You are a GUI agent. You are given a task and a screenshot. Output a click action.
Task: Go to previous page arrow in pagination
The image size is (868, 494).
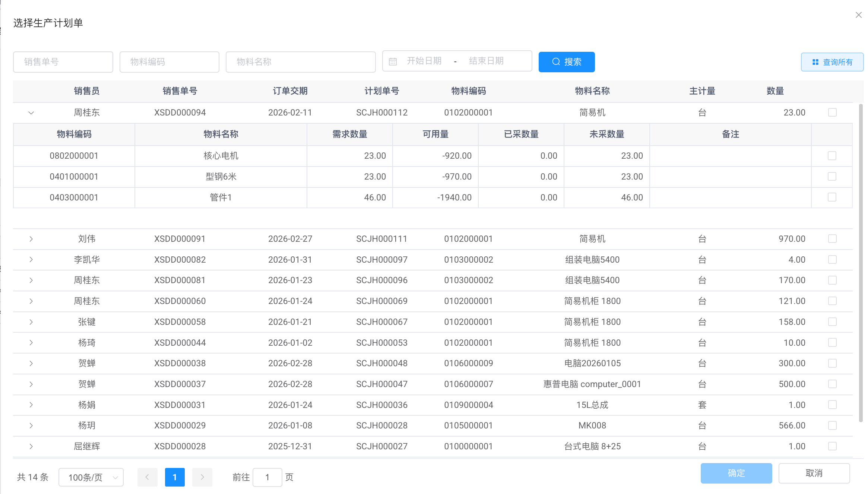click(x=147, y=477)
